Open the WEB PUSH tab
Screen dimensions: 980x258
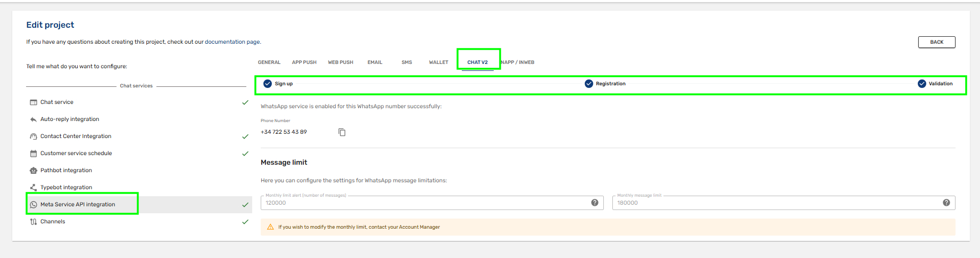[340, 62]
